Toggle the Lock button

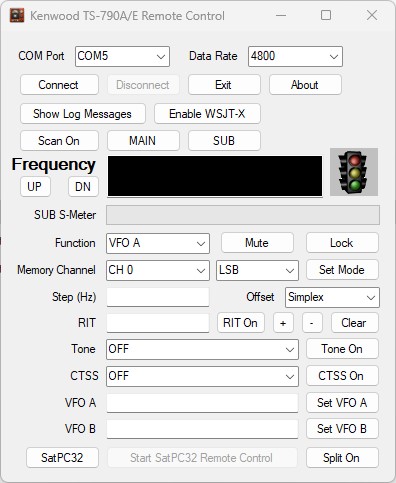click(342, 243)
